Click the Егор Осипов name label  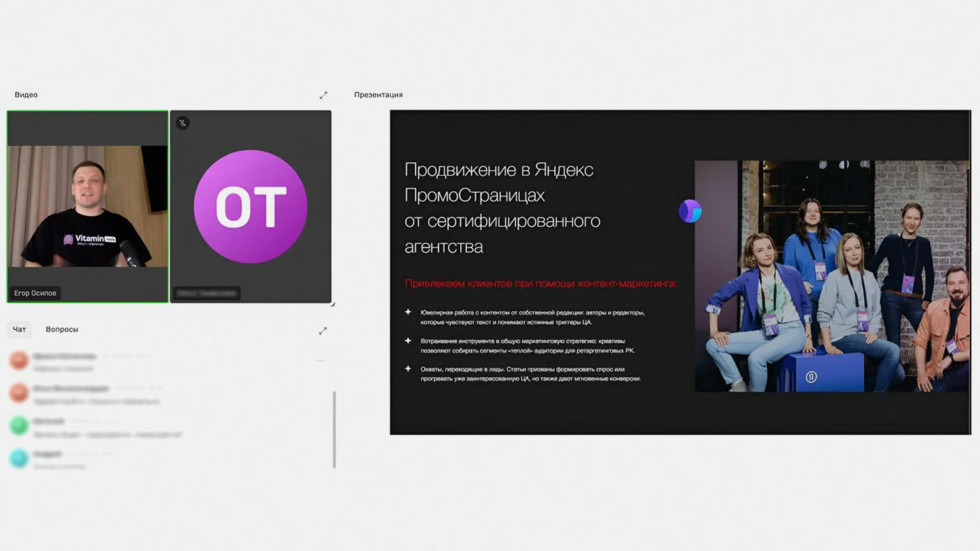(x=36, y=293)
